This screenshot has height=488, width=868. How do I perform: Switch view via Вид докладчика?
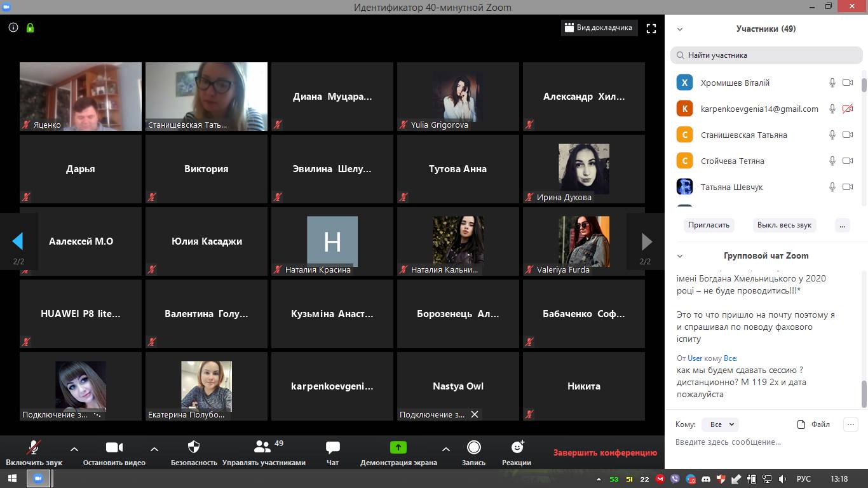pos(599,28)
